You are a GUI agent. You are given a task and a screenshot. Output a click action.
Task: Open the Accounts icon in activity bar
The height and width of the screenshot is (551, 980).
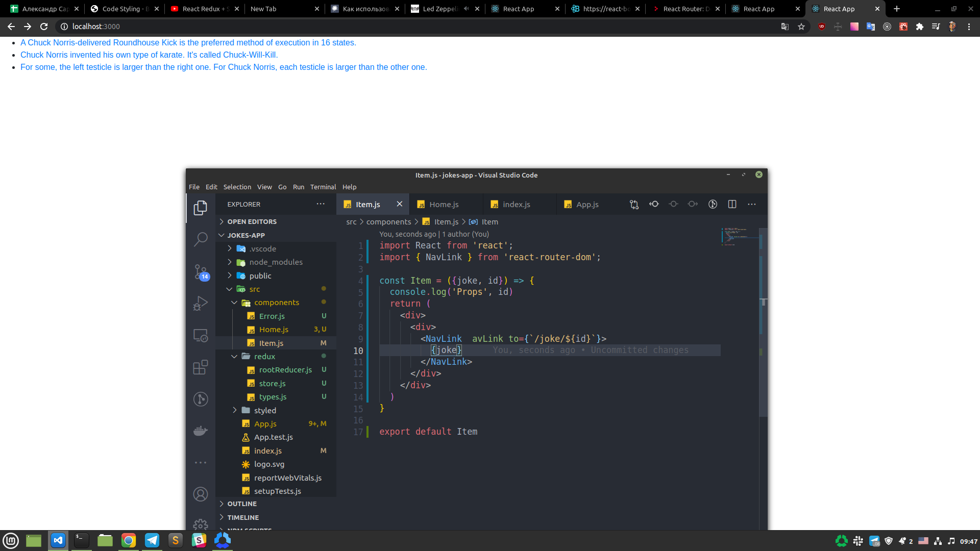[x=201, y=494]
